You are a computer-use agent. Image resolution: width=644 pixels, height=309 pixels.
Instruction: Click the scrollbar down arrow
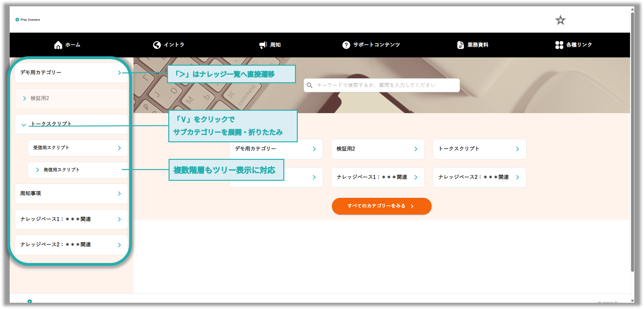[632, 301]
